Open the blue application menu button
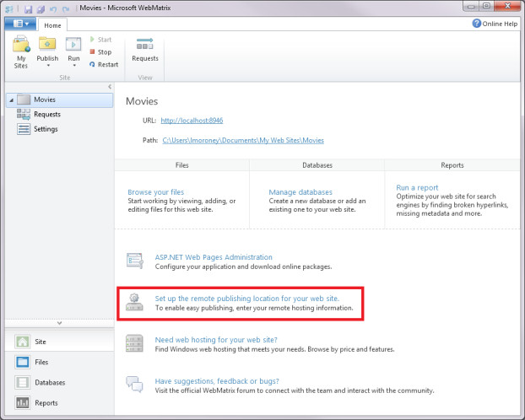525x420 pixels. [x=20, y=24]
